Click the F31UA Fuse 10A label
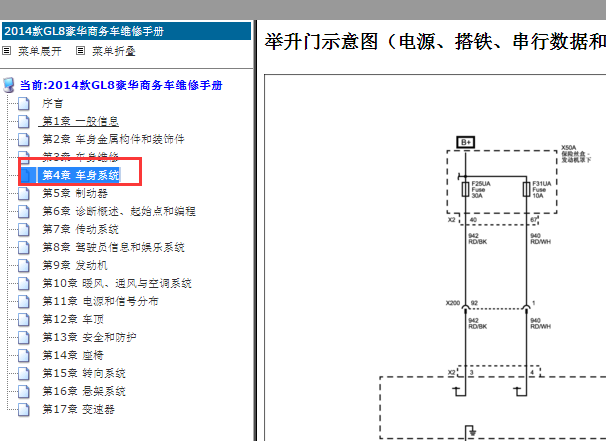Image resolution: width=606 pixels, height=441 pixels. tap(542, 190)
